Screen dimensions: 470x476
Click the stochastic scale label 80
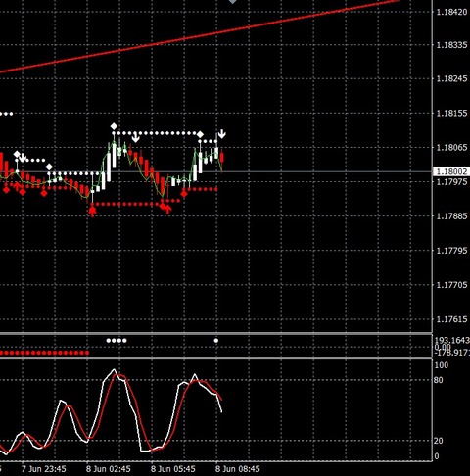coord(439,380)
